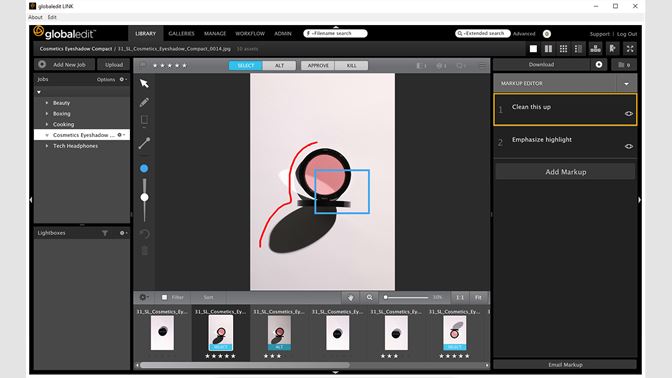This screenshot has height=378, width=672.
Task: Expand the Cooking job folder
Action: pos(47,124)
